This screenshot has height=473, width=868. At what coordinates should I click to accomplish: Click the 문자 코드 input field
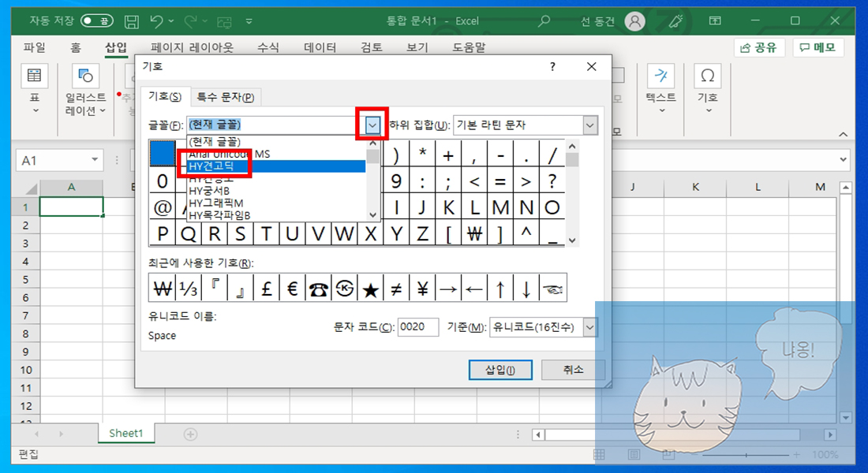[418, 327]
